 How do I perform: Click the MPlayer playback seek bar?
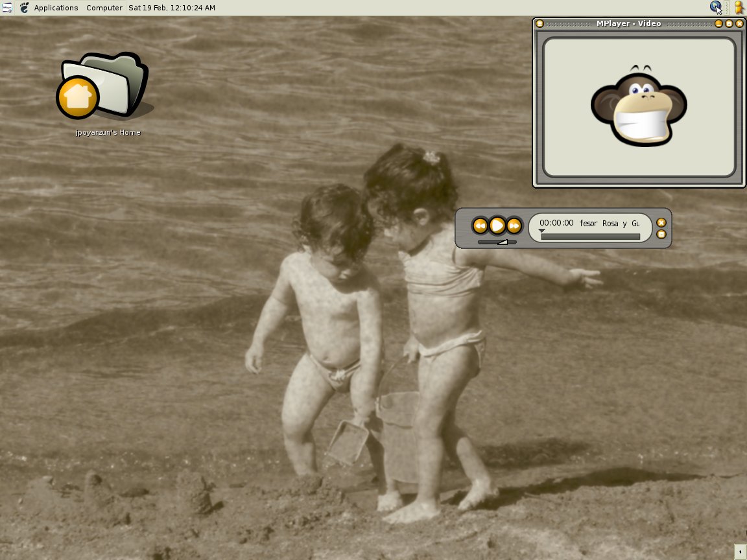pyautogui.click(x=590, y=237)
